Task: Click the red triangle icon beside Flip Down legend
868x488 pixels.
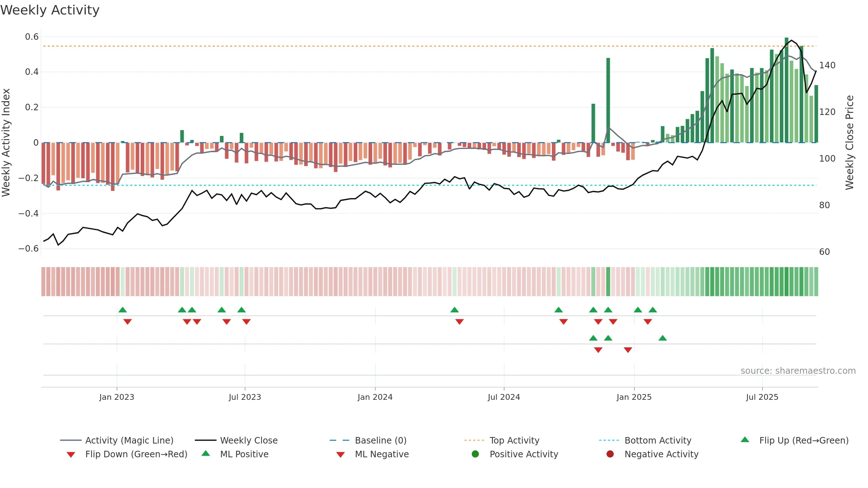Action: [71, 455]
